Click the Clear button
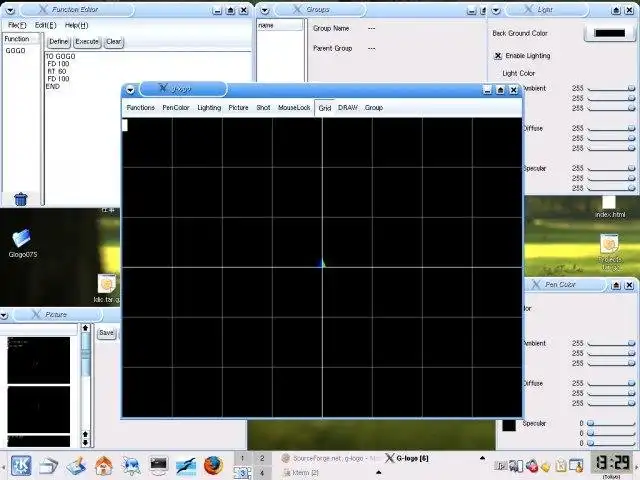This screenshot has width=640, height=480. tap(113, 42)
